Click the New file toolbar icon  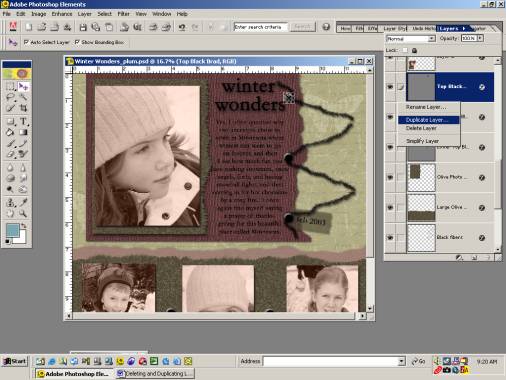tap(29, 27)
